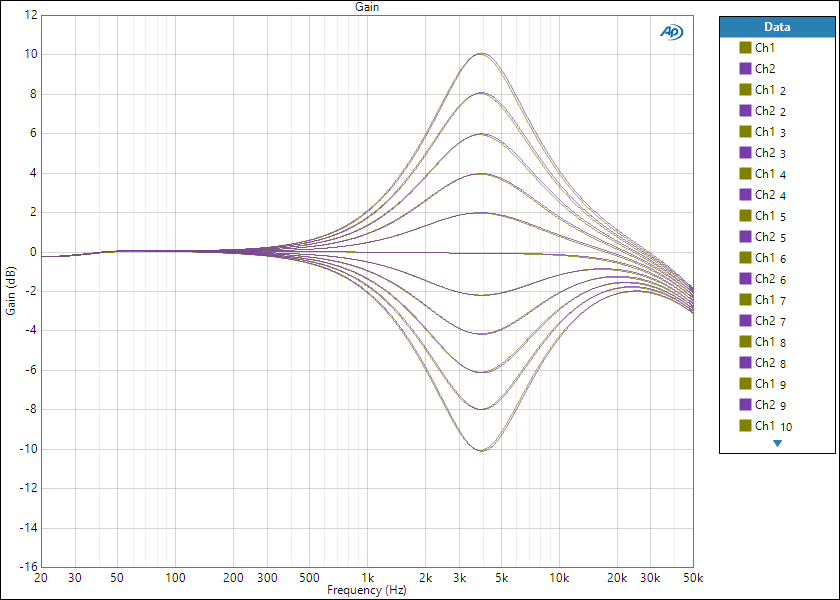Click the -16 gain axis tick label

[28, 566]
